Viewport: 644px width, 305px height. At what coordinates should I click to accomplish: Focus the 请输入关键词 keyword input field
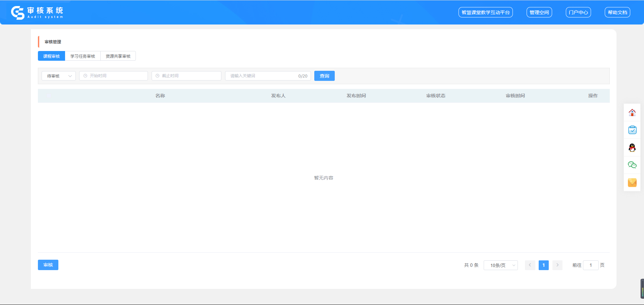tap(262, 76)
